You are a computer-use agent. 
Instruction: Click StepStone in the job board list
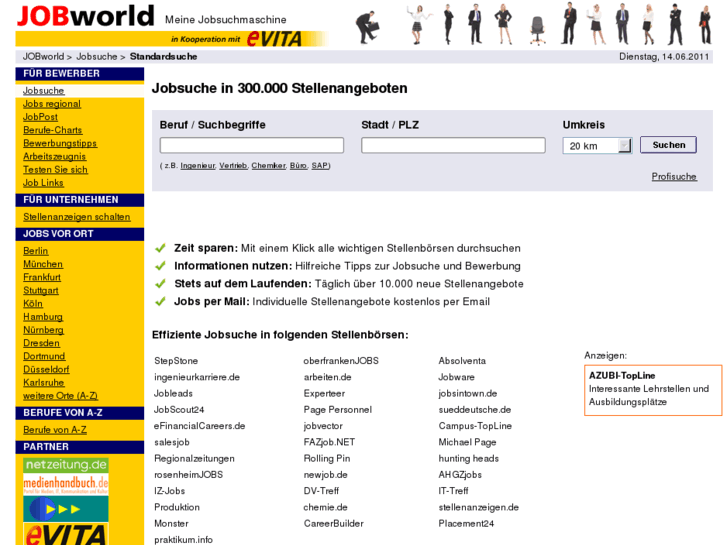[x=176, y=361]
